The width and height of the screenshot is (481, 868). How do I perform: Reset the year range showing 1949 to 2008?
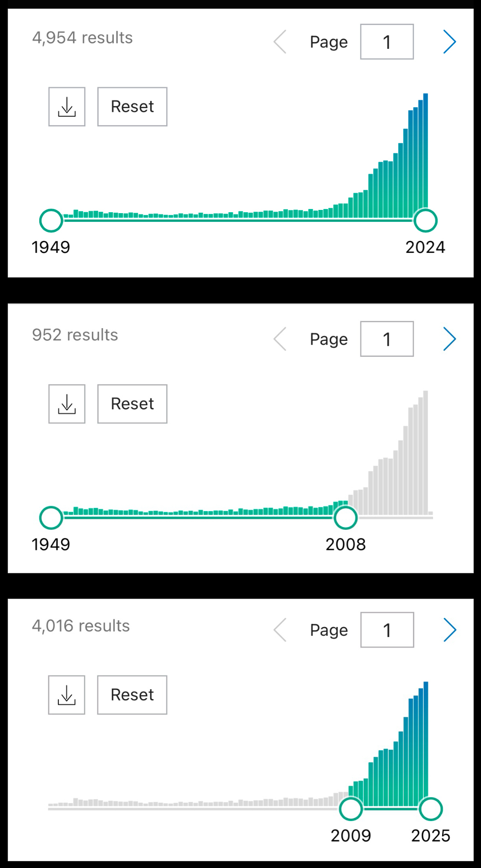pos(132,404)
